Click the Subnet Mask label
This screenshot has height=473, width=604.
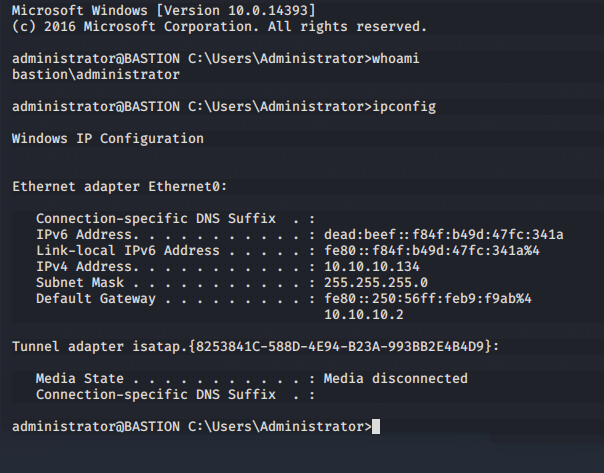click(83, 282)
